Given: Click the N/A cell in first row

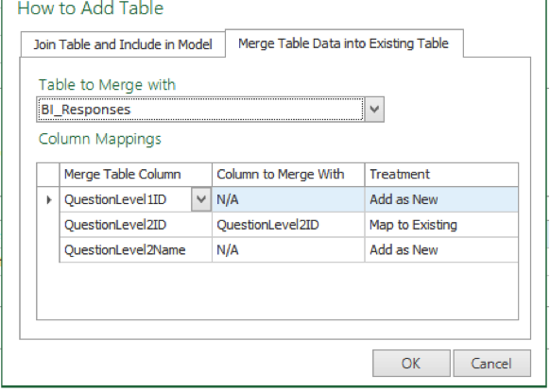Looking at the screenshot, I should tap(288, 199).
